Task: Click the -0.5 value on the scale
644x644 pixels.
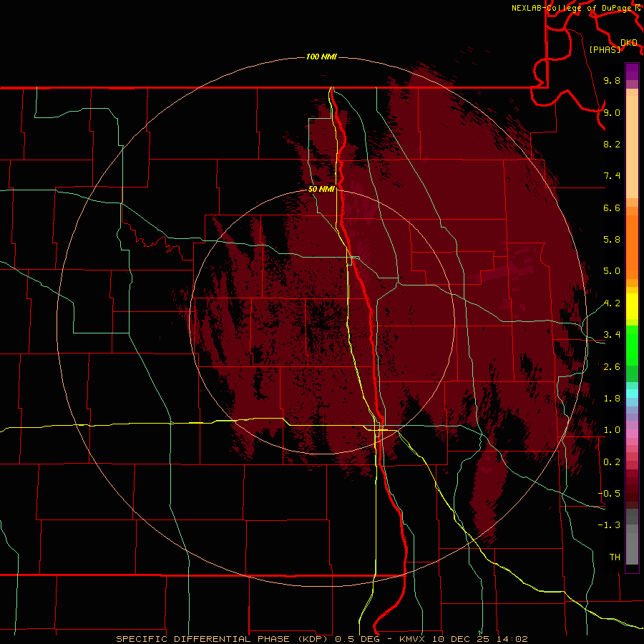Action: [x=609, y=494]
